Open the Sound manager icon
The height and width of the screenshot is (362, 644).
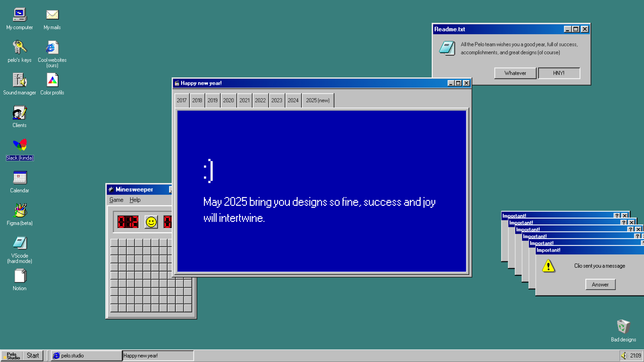point(19,80)
